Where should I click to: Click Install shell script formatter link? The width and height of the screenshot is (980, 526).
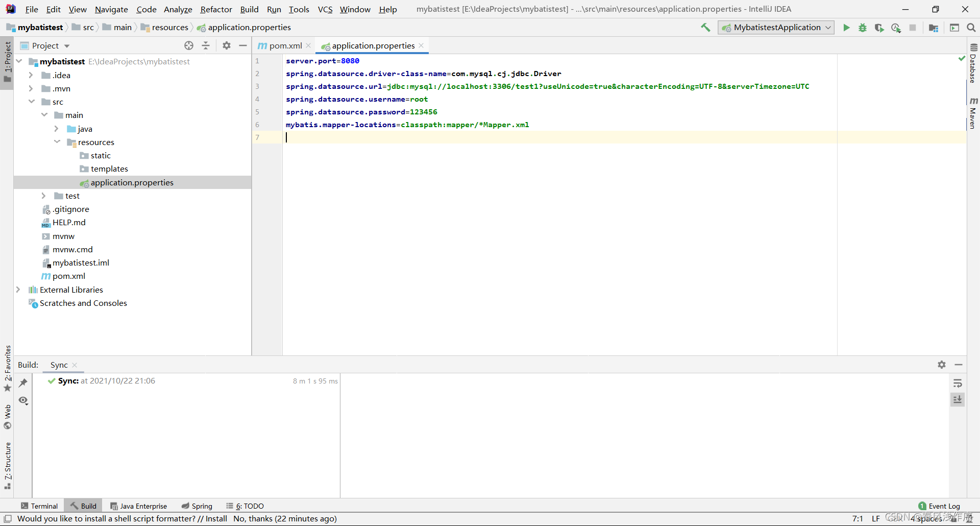pos(216,519)
